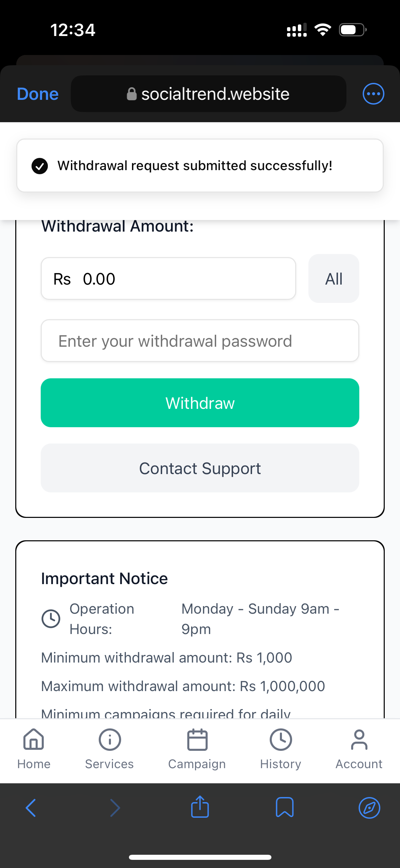
Task: Open the History tab clock icon
Action: (x=281, y=740)
